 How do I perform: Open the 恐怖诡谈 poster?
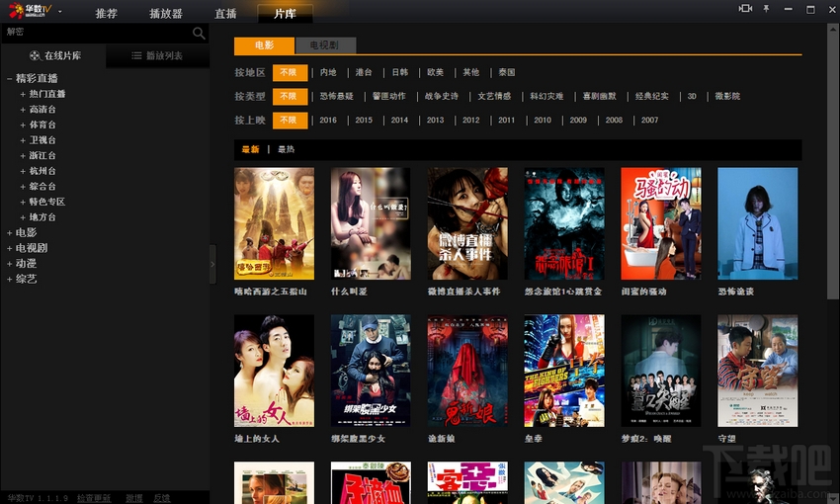click(x=758, y=224)
